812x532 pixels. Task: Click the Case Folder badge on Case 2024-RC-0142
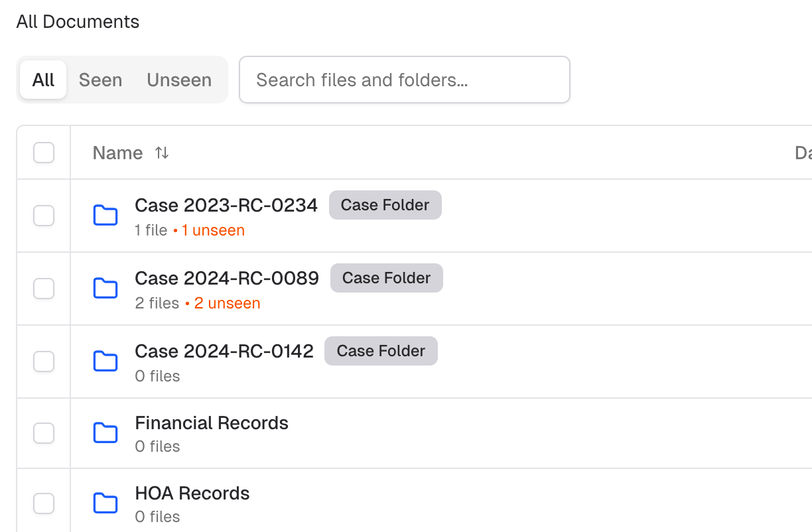pyautogui.click(x=381, y=350)
